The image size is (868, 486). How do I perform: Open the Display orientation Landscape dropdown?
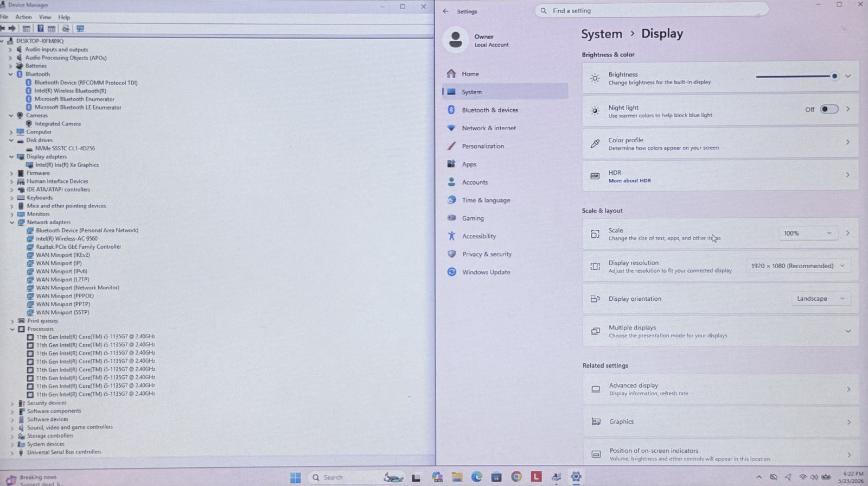pos(820,299)
